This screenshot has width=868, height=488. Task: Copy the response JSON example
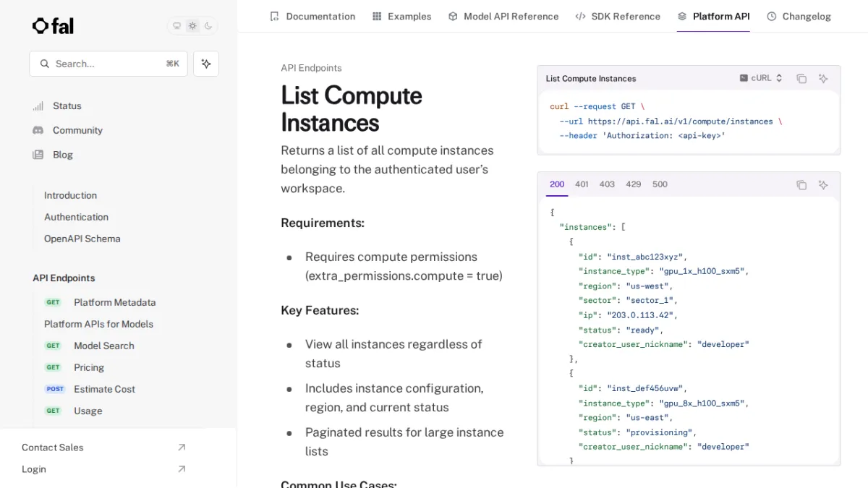pyautogui.click(x=801, y=184)
